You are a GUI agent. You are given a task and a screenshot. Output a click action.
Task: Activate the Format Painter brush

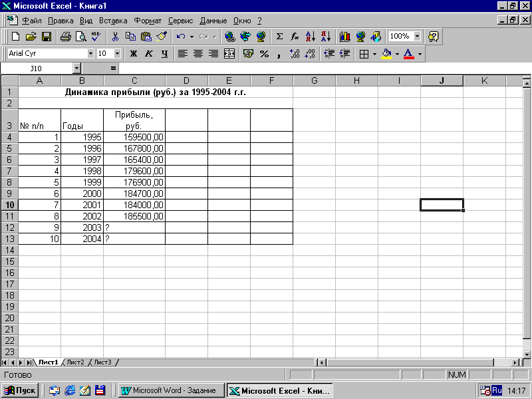[162, 37]
